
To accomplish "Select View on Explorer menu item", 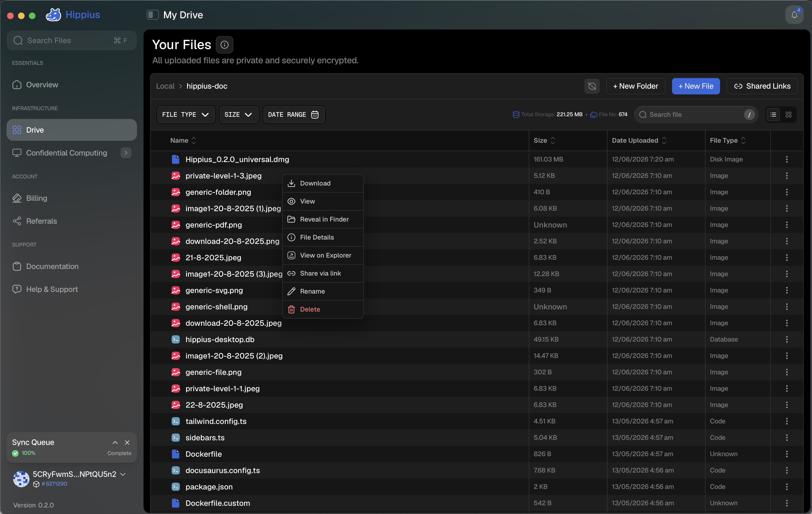I will click(x=323, y=255).
